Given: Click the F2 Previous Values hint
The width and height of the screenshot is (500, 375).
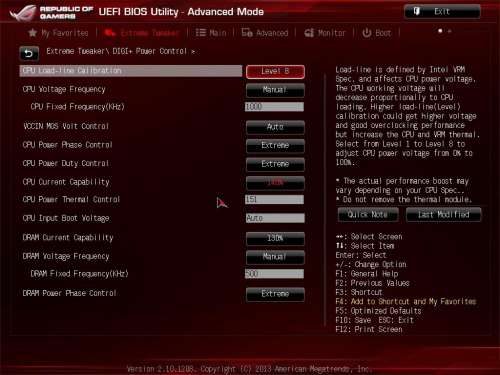Looking at the screenshot, I should [x=372, y=283].
